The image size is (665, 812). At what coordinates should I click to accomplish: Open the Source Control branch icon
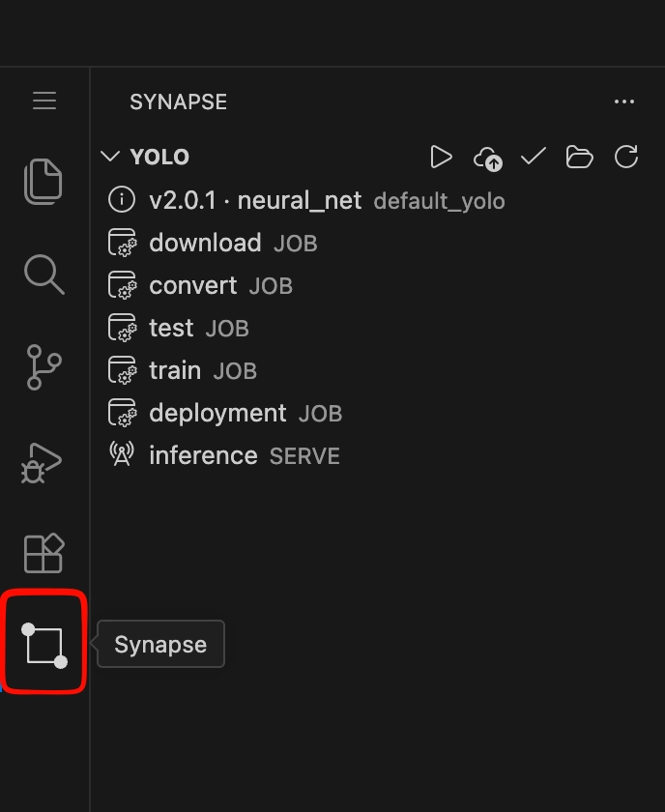tap(44, 367)
